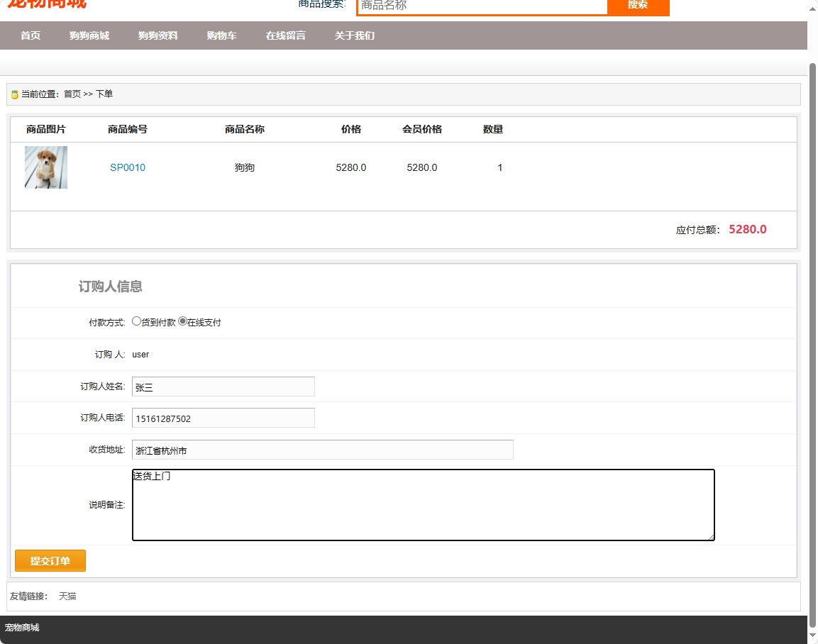Open the 天猫 friendly link
Screen dimensions: 818x644
tap(68, 596)
